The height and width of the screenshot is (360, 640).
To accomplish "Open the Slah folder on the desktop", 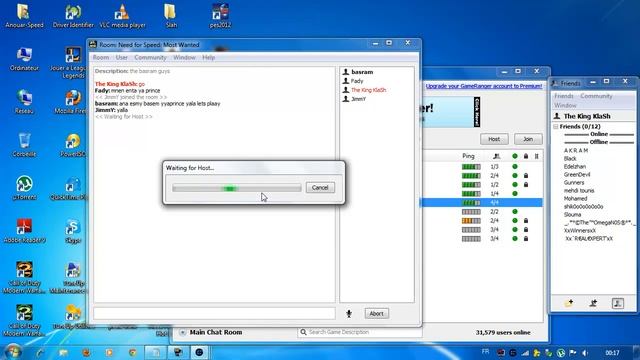I will [171, 16].
